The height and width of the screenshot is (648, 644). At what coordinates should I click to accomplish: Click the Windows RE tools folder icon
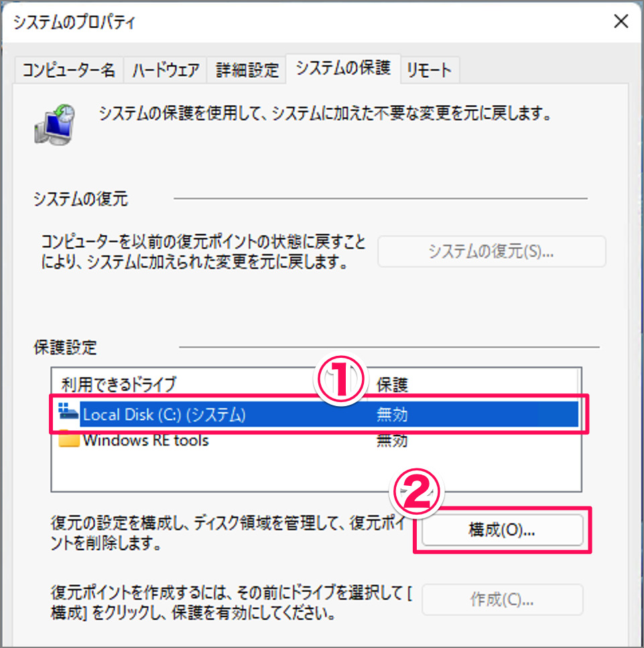pyautogui.click(x=68, y=439)
